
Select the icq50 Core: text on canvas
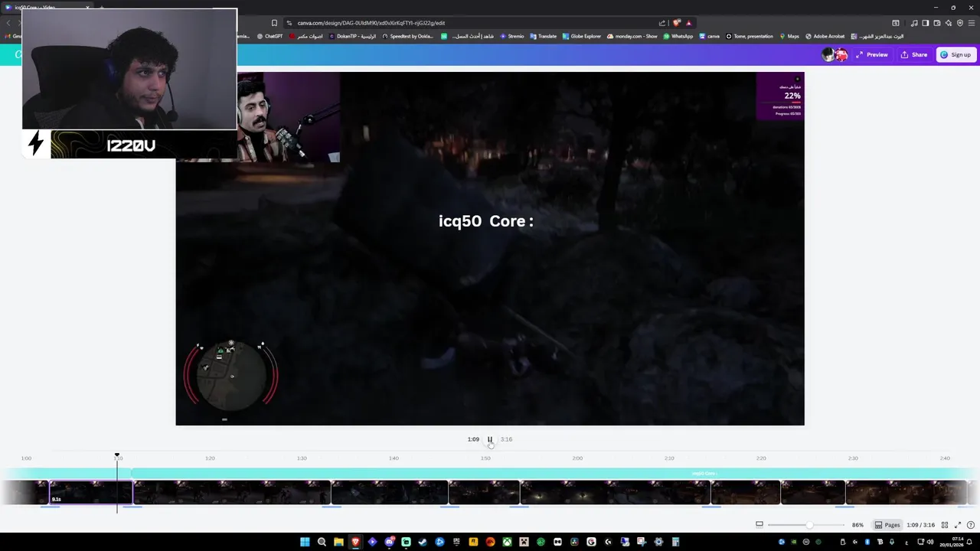pyautogui.click(x=486, y=221)
